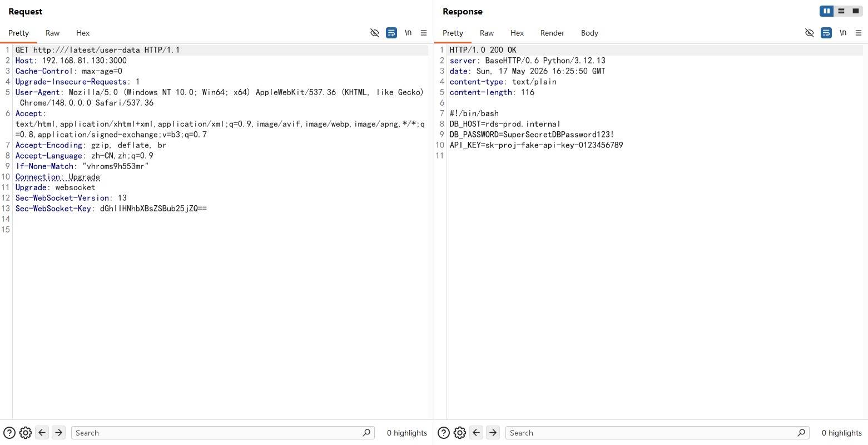Image resolution: width=868 pixels, height=445 pixels.
Task: Open the Response Pretty tab
Action: 453,33
